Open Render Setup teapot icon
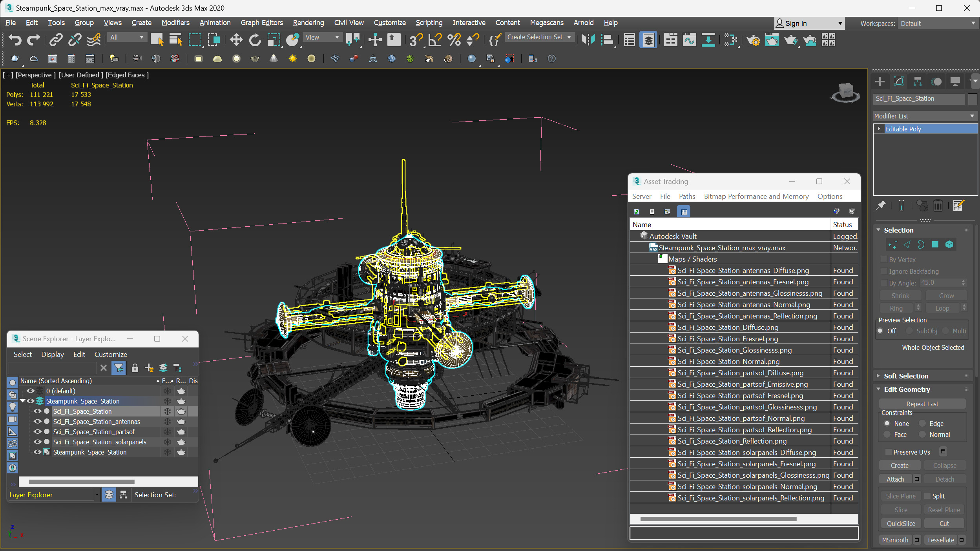Viewport: 980px width, 551px height. pyautogui.click(x=753, y=40)
